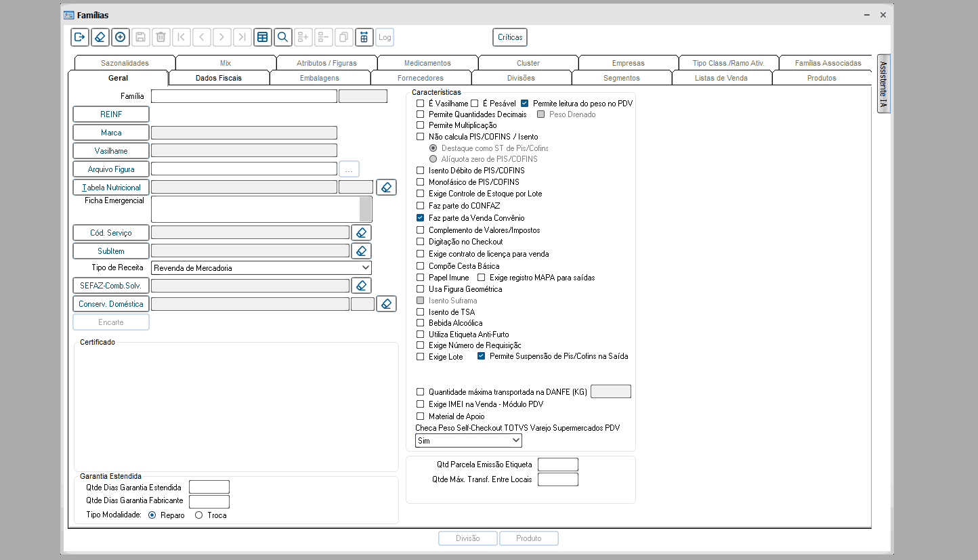Go to the first record

pos(182,37)
